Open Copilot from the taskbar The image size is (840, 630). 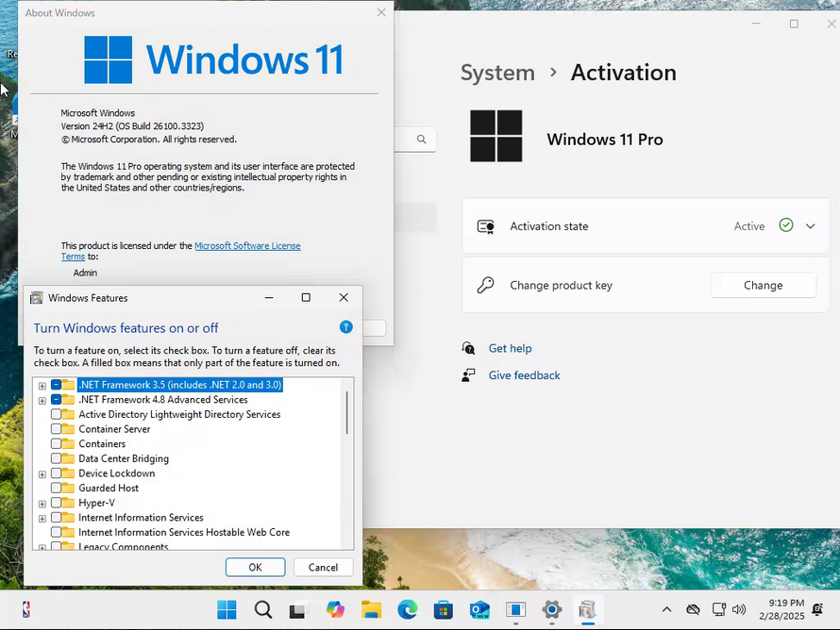tap(335, 610)
